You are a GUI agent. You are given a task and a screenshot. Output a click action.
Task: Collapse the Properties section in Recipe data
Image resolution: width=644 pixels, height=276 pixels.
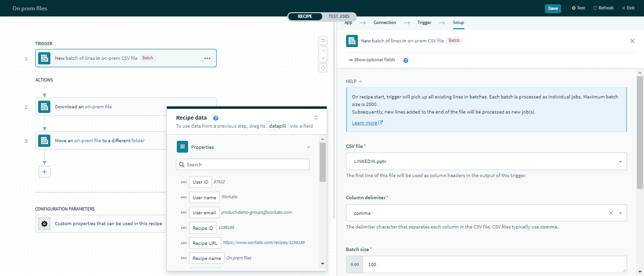coord(308,147)
